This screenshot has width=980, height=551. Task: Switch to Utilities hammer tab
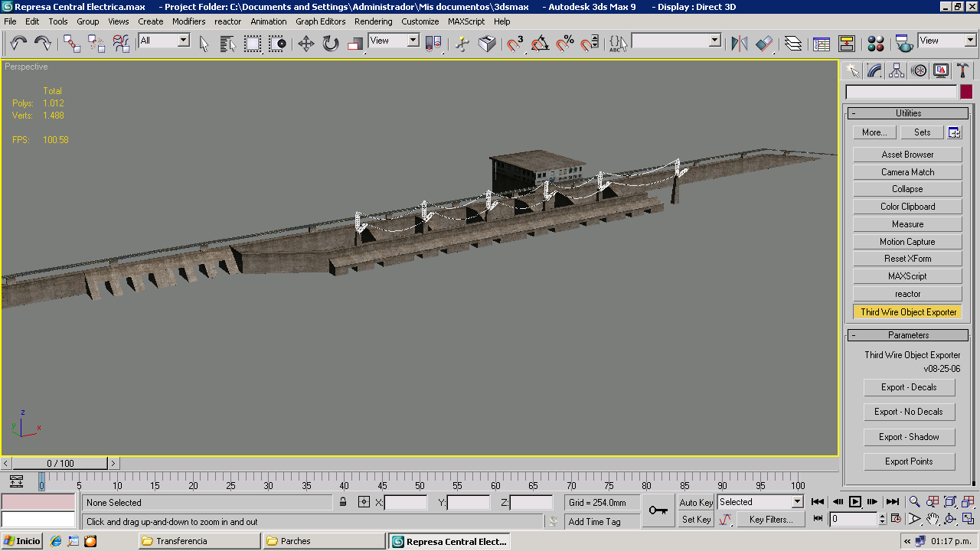point(963,71)
